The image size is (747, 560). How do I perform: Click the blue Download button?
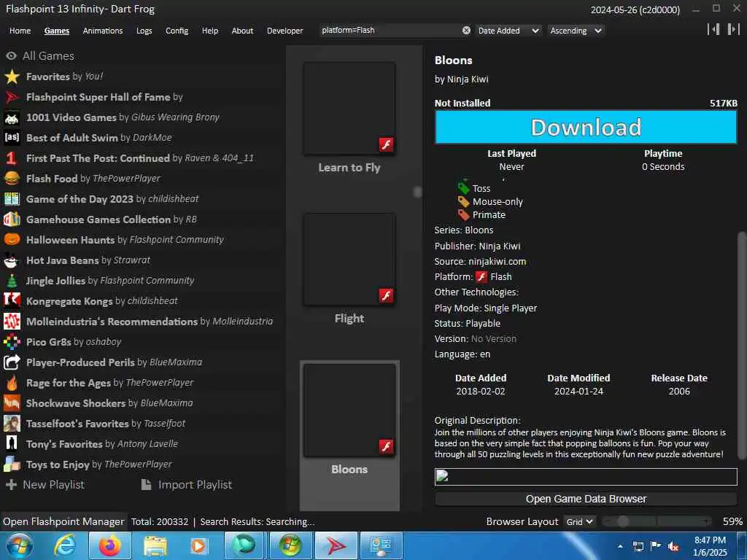click(x=586, y=127)
